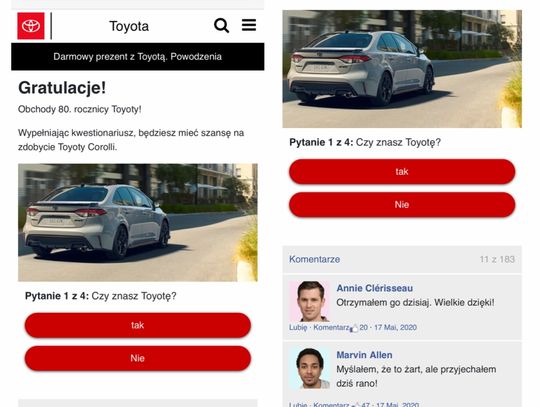
Task: Click the "Toyota" header title text
Action: tap(129, 26)
